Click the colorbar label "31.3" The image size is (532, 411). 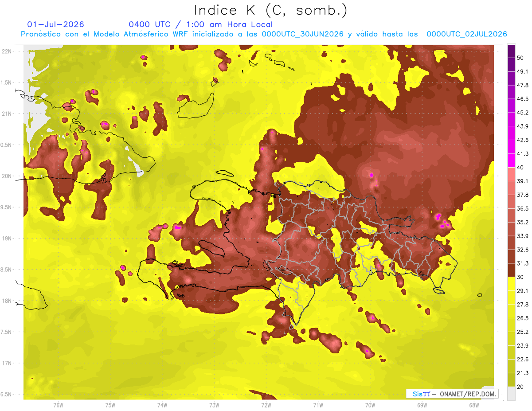pyautogui.click(x=523, y=263)
